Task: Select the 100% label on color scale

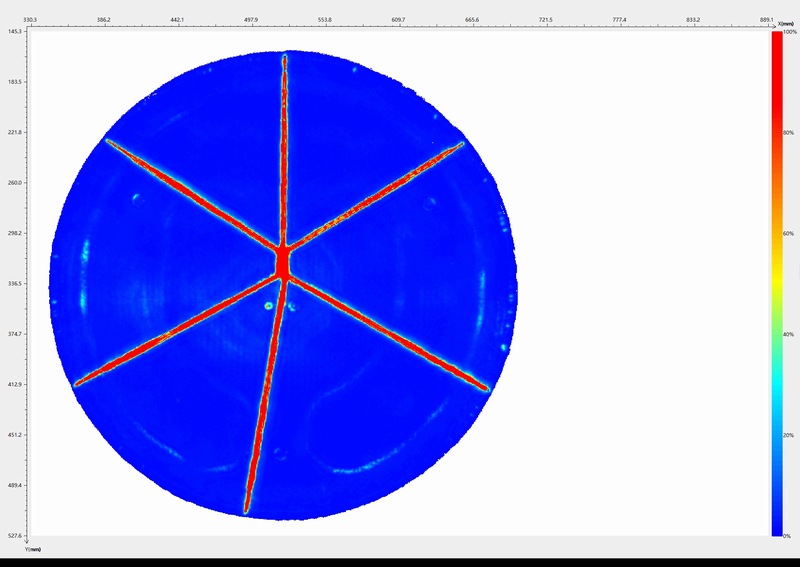Action: click(789, 32)
